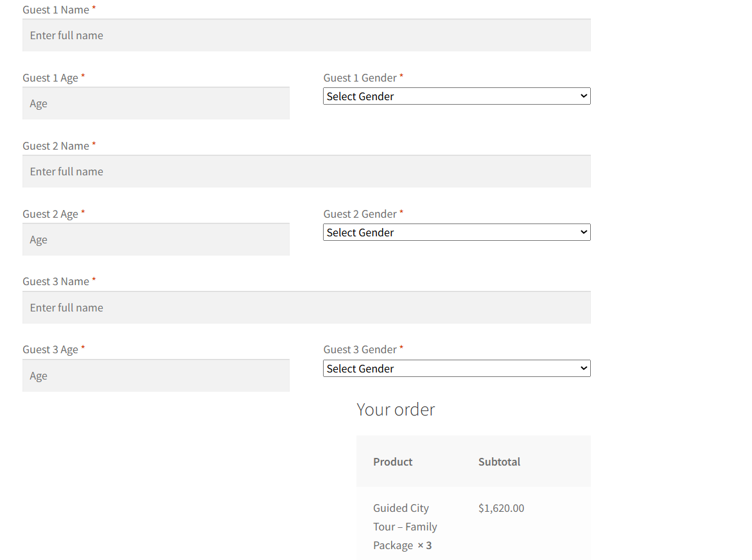Viewport: 752px width, 560px height.
Task: Focus the Guest 3 Name text field
Action: point(306,308)
